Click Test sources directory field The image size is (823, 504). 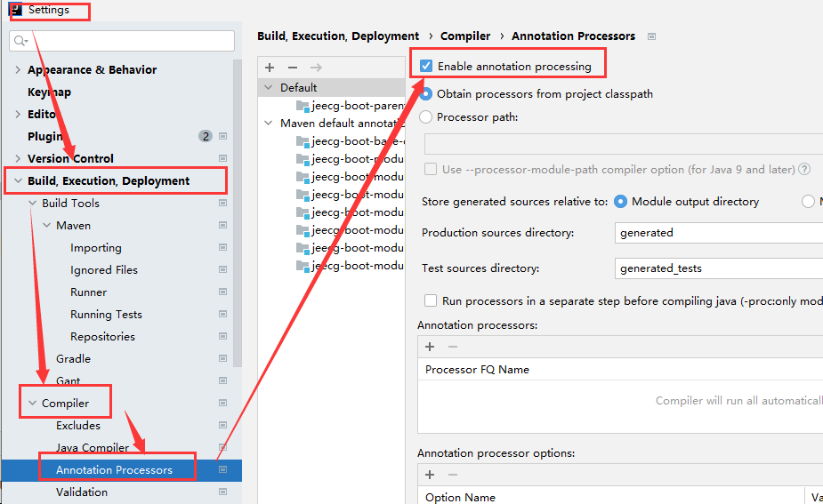(x=719, y=268)
